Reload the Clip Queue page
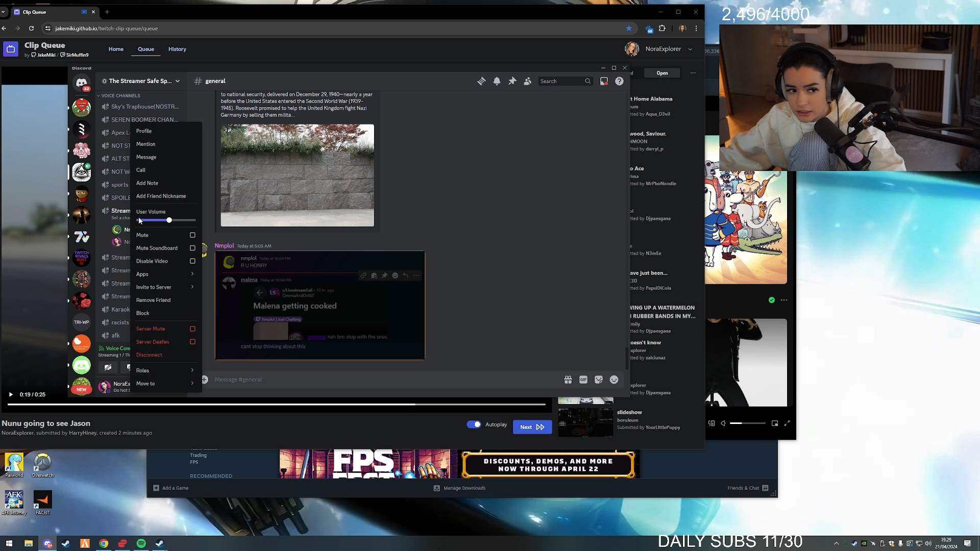980x551 pixels. tap(31, 29)
